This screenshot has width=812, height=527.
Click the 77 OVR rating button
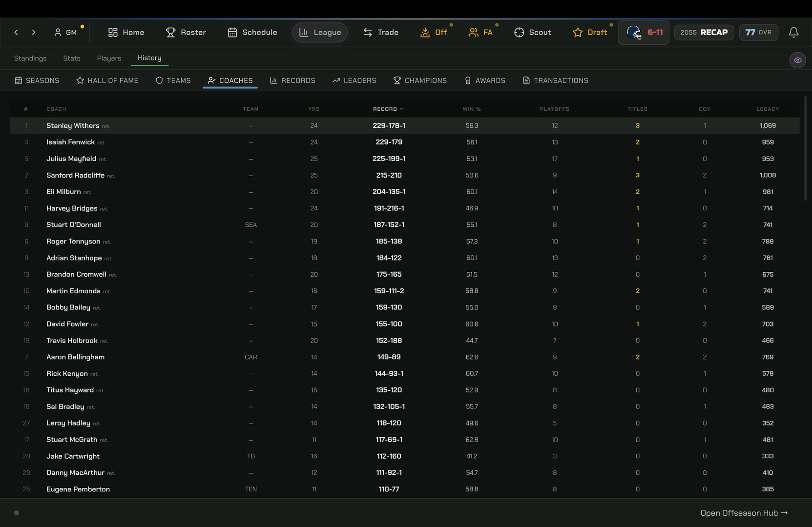[x=758, y=32]
